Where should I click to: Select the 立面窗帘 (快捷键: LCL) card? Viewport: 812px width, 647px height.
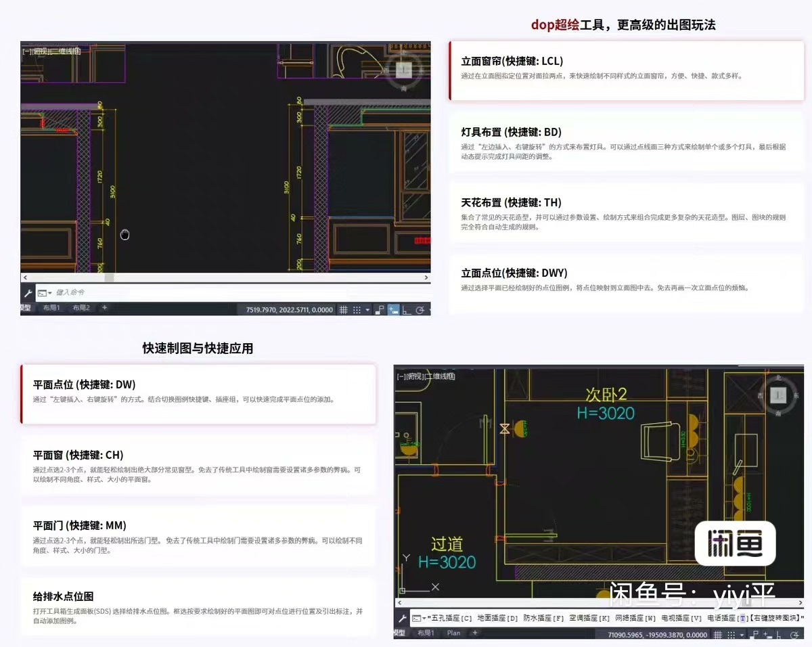click(627, 70)
